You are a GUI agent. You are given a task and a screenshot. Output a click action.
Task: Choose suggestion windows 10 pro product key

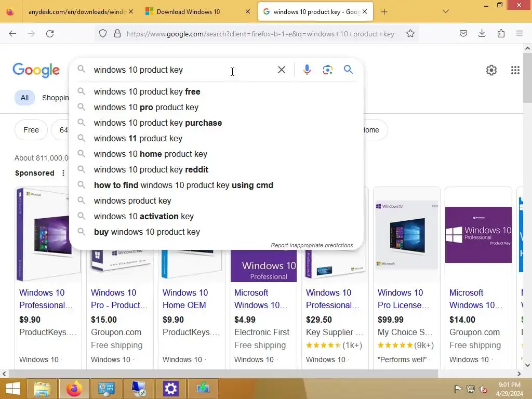pos(216,107)
